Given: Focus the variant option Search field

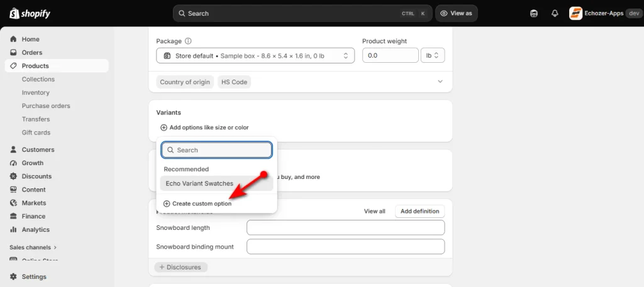Looking at the screenshot, I should click(x=216, y=150).
